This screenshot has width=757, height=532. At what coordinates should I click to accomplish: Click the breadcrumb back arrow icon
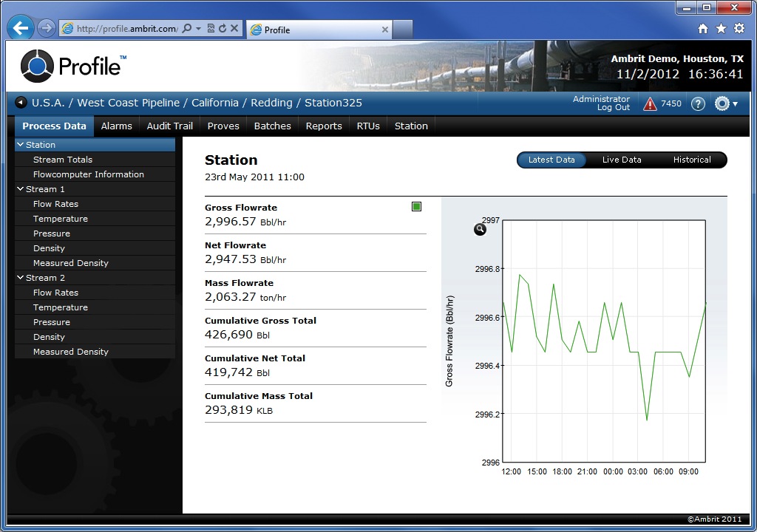click(x=21, y=103)
